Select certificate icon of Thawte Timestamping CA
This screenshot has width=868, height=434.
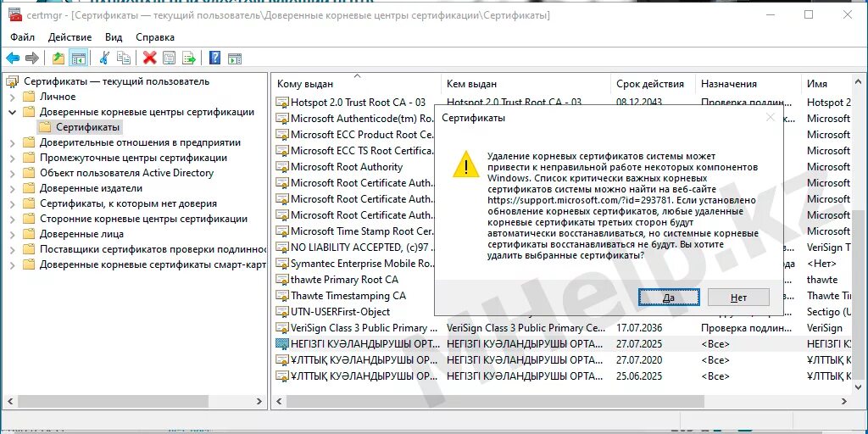(282, 296)
